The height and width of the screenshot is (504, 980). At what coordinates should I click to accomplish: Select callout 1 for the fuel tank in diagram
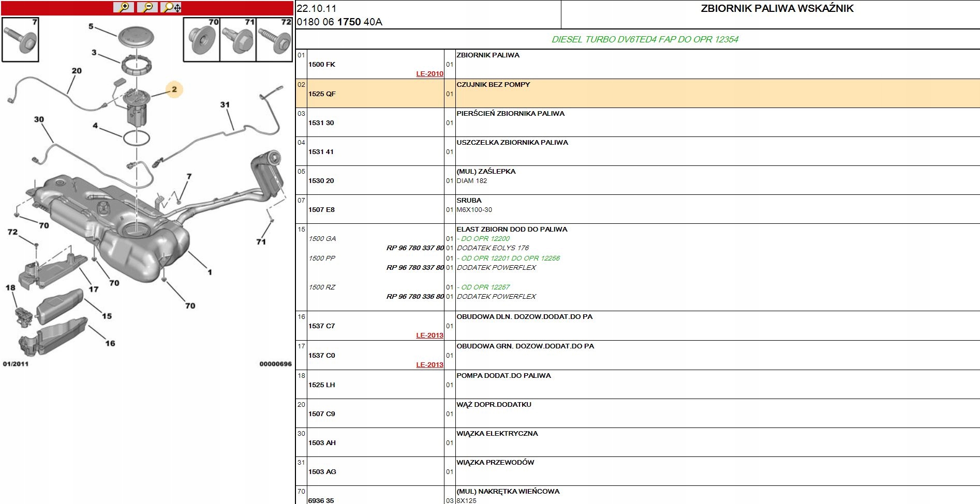pyautogui.click(x=210, y=272)
